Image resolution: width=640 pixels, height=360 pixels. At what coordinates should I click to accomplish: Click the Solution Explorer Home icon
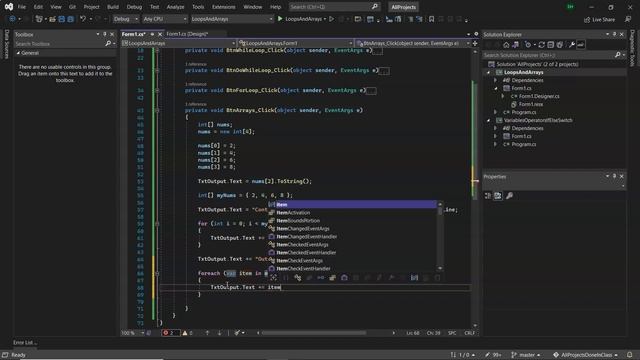(x=506, y=45)
